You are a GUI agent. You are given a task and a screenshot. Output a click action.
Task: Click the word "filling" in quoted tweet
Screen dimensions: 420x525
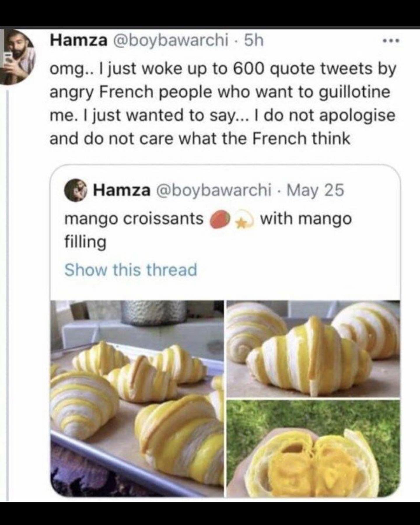tap(85, 242)
